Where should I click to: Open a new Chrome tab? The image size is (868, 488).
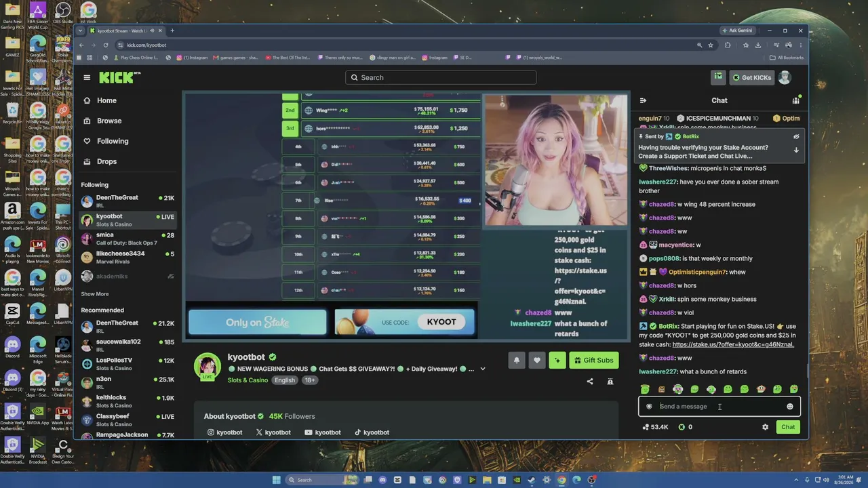172,30
